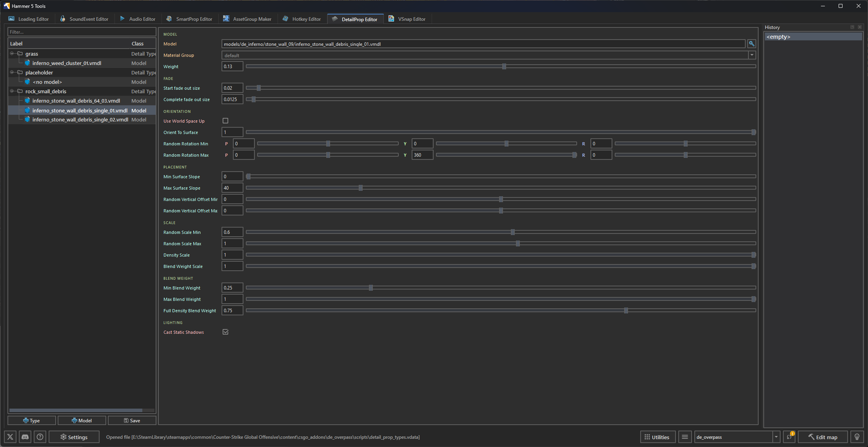Screen dimensions: 868x447
Task: Open the de_overpass addon dropdown
Action: pyautogui.click(x=776, y=437)
